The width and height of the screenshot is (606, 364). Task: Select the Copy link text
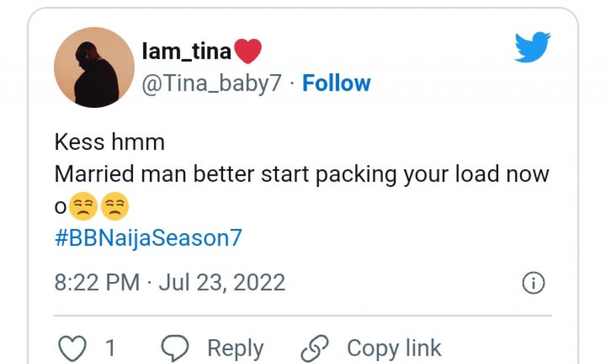coord(394,348)
